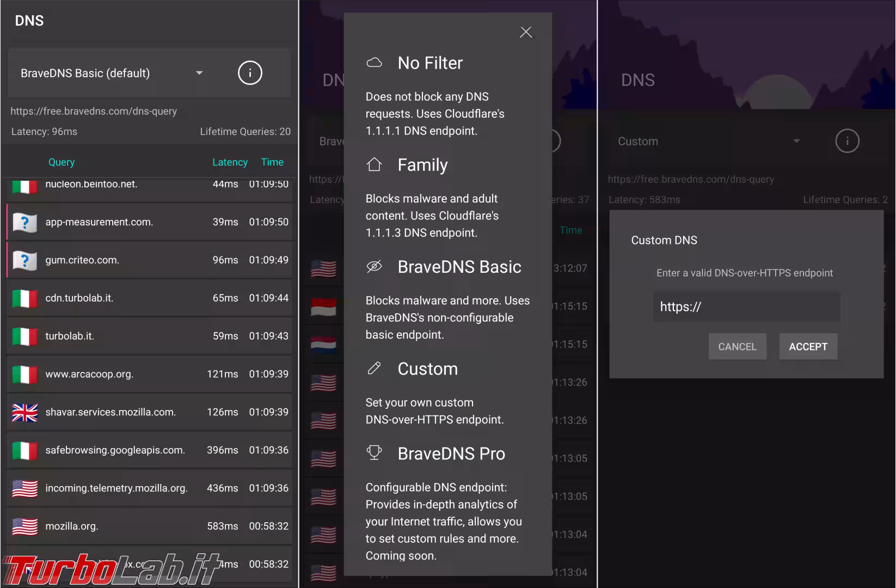Click the house icon next to Family

[x=374, y=164]
